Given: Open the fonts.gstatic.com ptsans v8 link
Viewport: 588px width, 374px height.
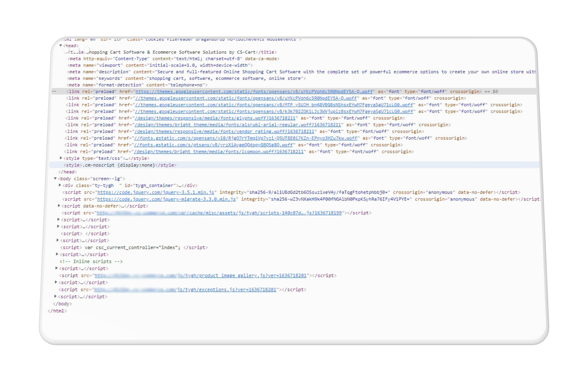Looking at the screenshot, I should click(x=213, y=145).
